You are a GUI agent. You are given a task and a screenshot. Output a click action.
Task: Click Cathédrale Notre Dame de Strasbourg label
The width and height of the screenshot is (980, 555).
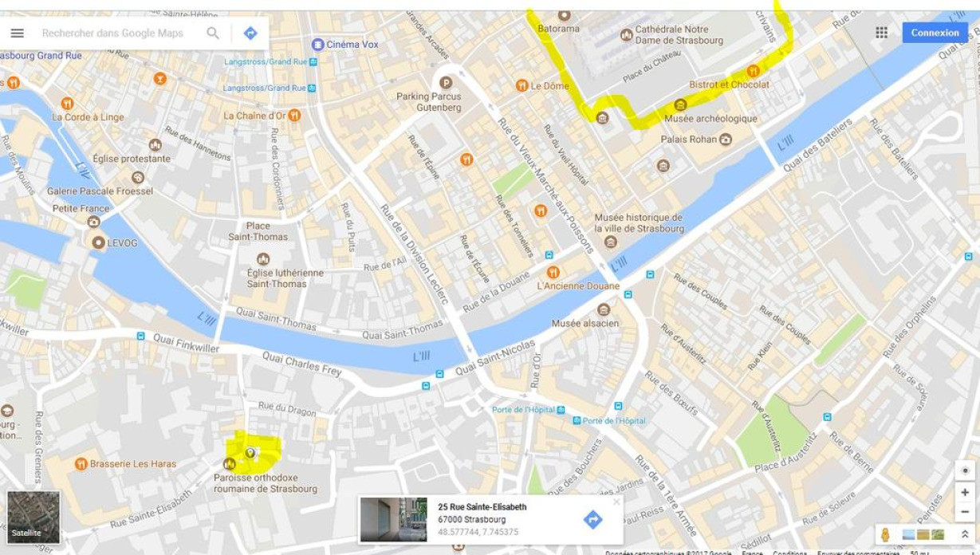coord(679,35)
